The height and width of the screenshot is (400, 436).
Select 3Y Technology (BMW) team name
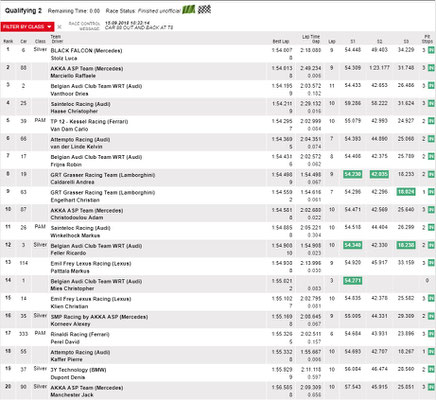78,370
